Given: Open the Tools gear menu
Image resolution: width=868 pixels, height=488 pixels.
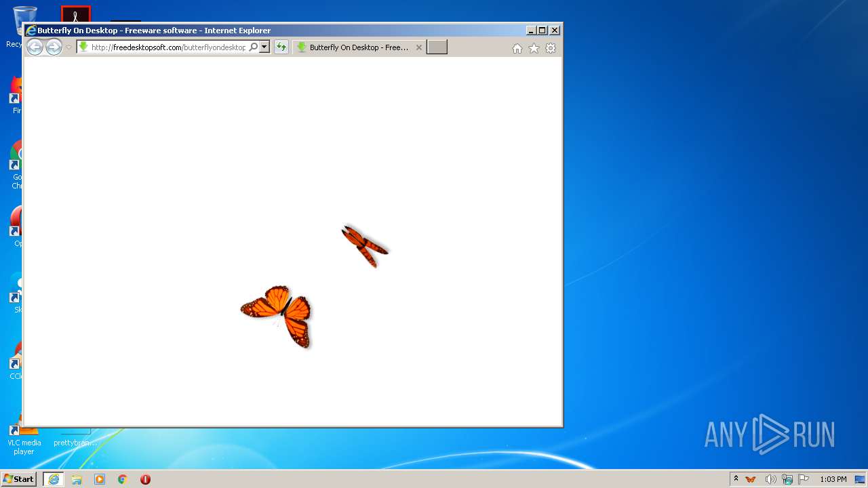Looking at the screenshot, I should [551, 48].
